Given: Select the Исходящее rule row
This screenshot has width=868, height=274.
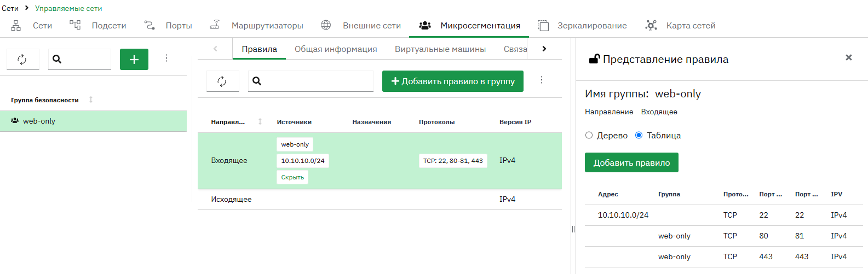Looking at the screenshot, I should (380, 199).
